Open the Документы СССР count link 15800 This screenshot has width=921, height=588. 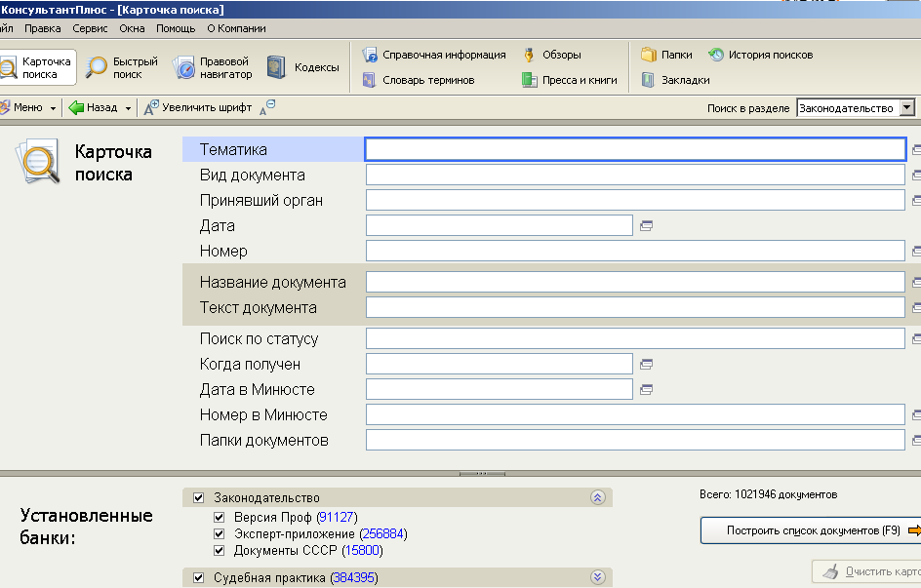[362, 550]
